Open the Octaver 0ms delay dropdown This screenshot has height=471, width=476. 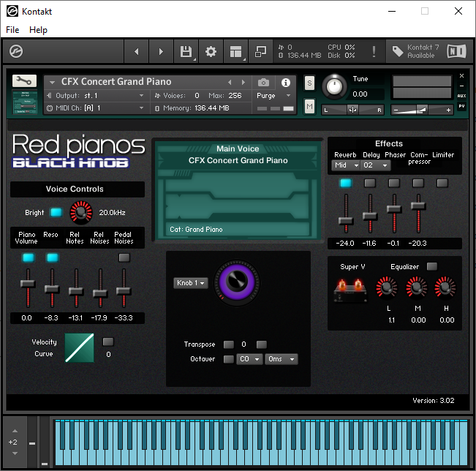pyautogui.click(x=282, y=359)
